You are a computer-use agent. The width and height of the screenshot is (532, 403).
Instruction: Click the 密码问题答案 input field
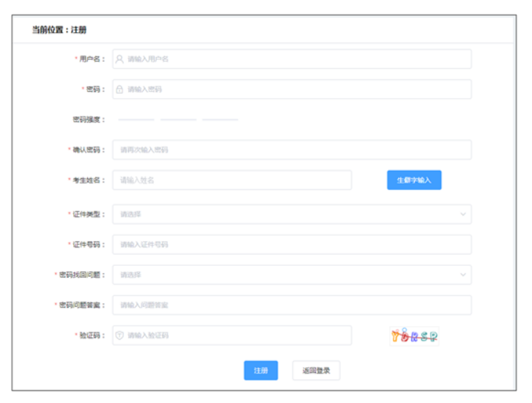[x=292, y=305]
